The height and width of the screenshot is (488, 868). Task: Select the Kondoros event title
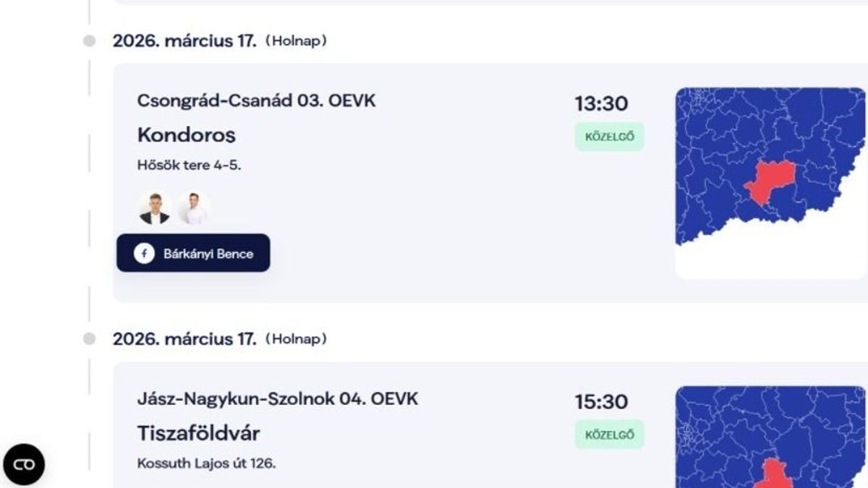[x=186, y=135]
